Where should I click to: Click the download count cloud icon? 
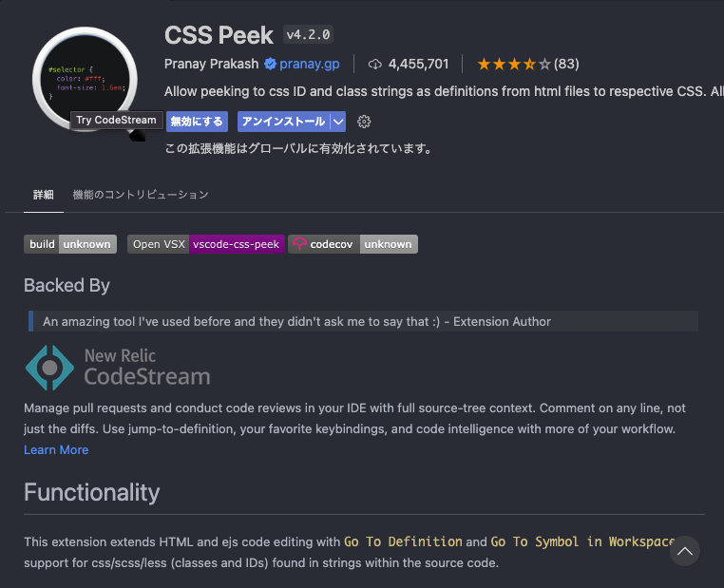[375, 65]
